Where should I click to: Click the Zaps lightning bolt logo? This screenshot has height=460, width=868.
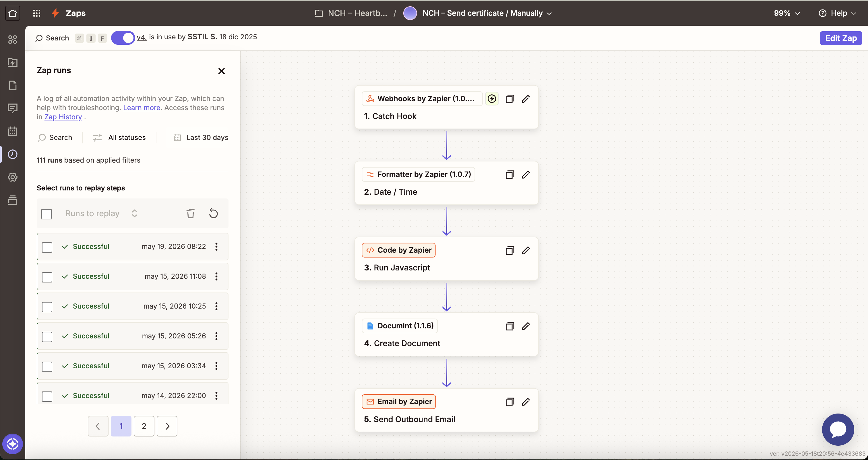(55, 13)
